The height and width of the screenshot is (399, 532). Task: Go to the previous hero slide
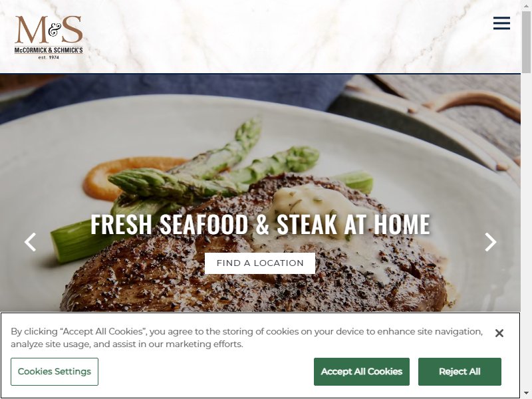point(30,242)
